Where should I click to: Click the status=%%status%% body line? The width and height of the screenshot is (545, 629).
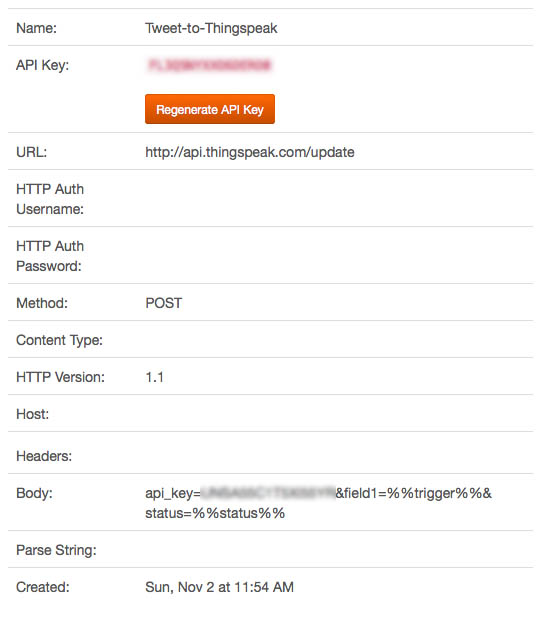(x=215, y=513)
